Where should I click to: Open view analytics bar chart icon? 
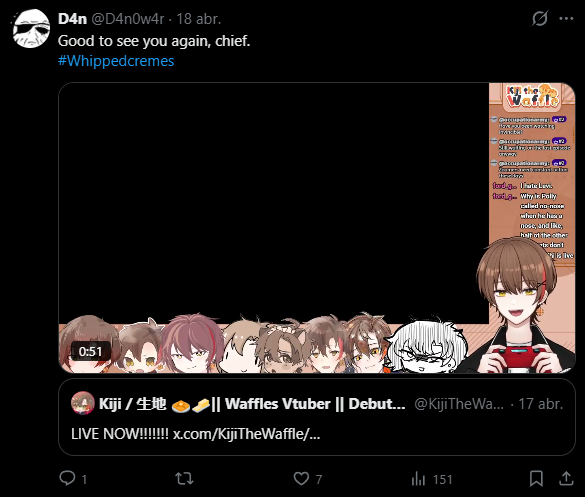pyautogui.click(x=418, y=478)
